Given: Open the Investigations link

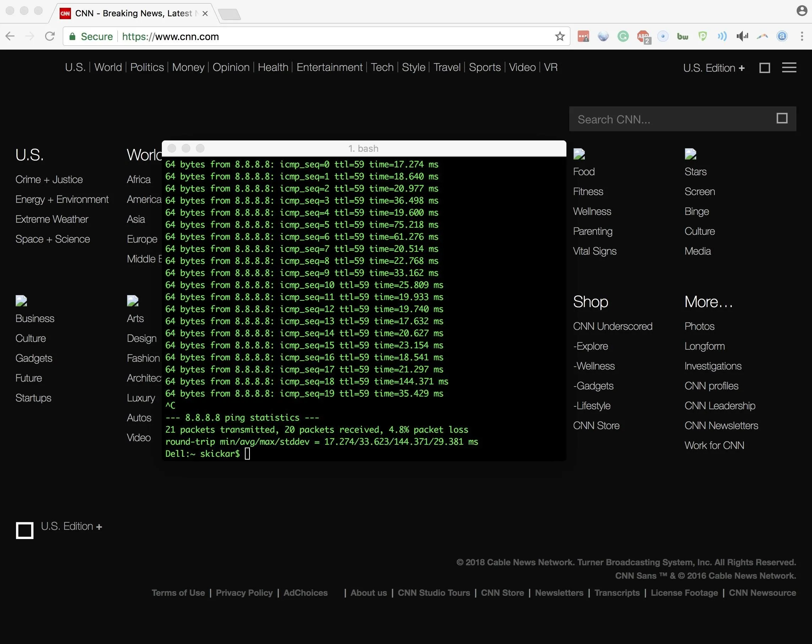Looking at the screenshot, I should click(x=713, y=366).
